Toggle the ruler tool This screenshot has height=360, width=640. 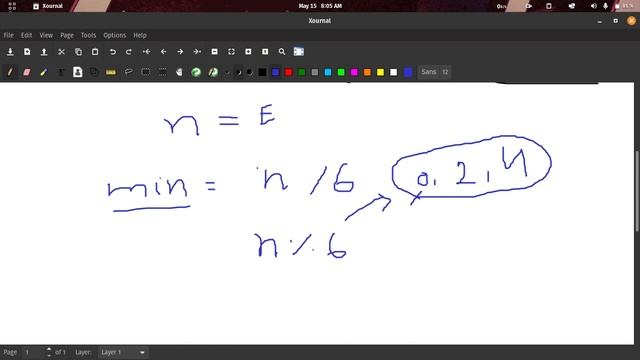pos(111,72)
